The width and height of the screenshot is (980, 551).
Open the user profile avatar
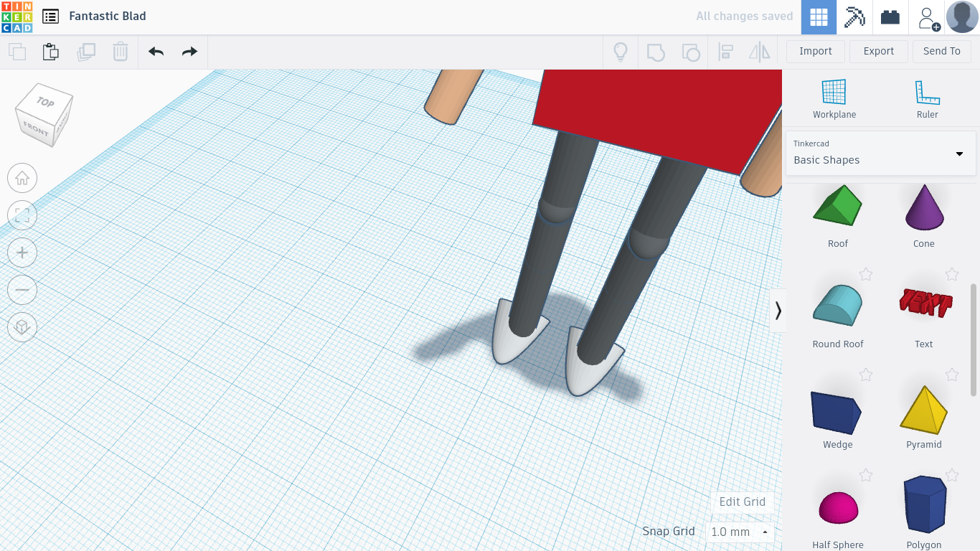point(962,17)
